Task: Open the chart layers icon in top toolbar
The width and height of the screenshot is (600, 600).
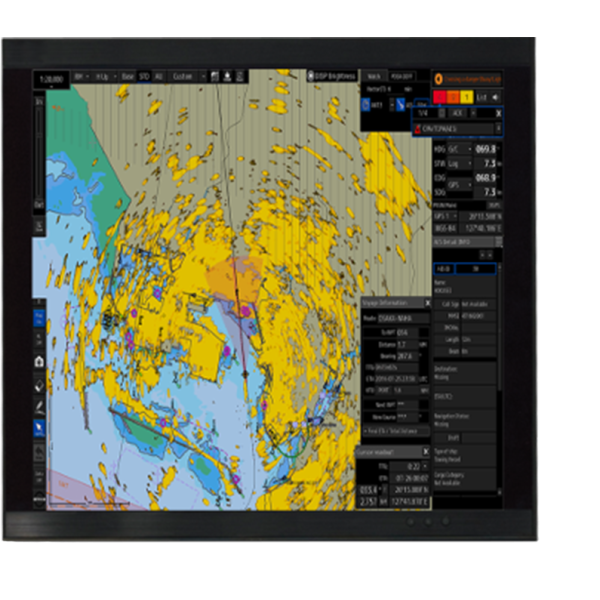Action: [x=215, y=77]
